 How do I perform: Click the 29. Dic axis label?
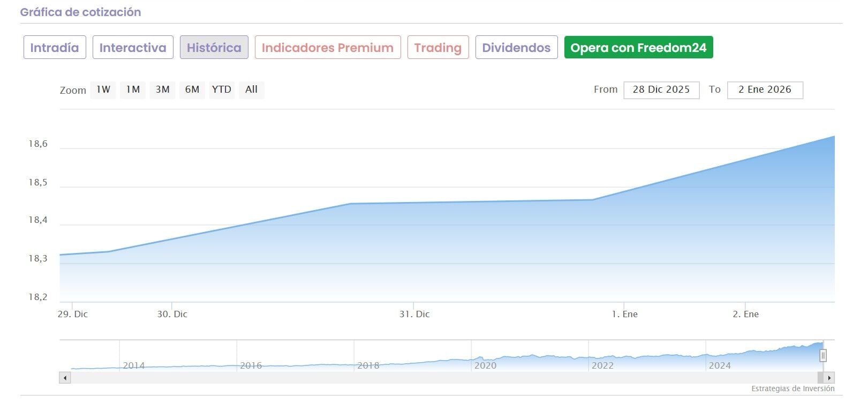72,314
